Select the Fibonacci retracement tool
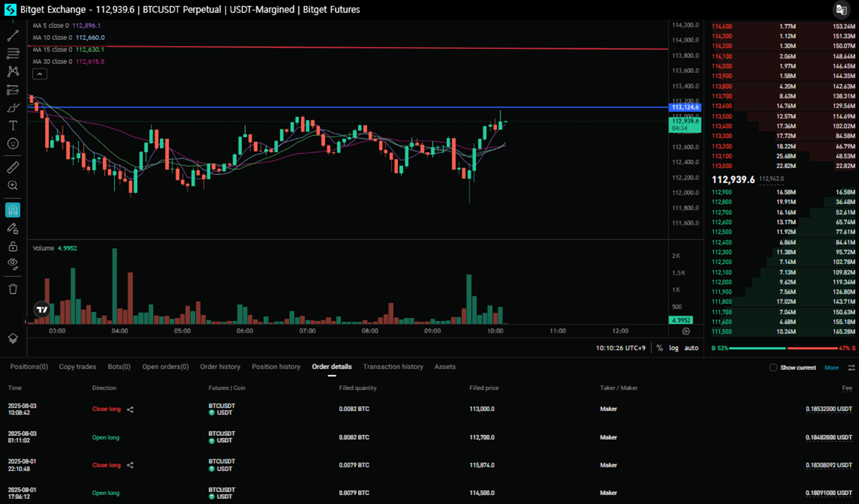The width and height of the screenshot is (859, 504). click(13, 53)
